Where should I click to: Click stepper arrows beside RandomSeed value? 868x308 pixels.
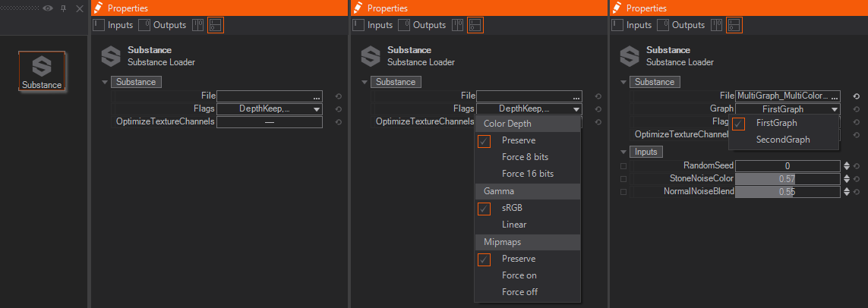coord(846,166)
